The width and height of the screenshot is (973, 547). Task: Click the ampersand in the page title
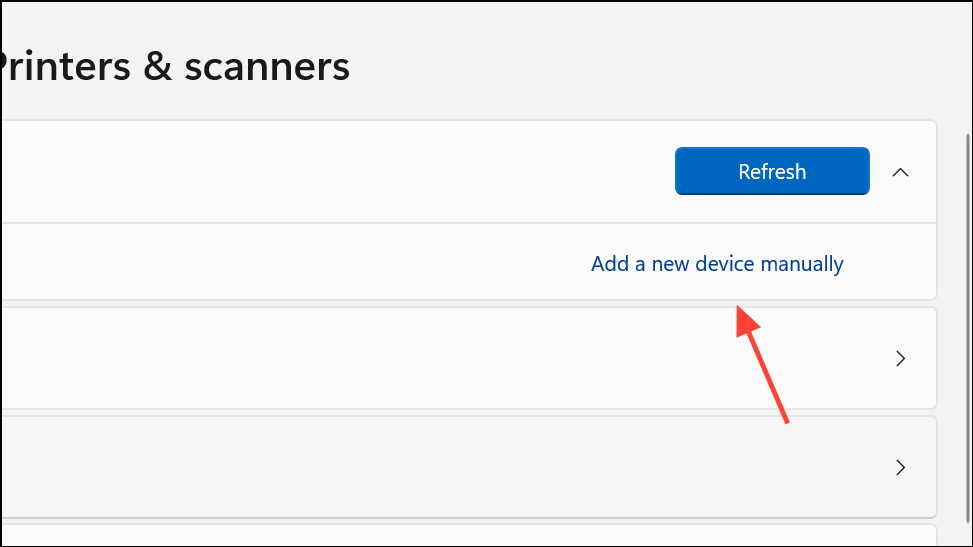pyautogui.click(x=157, y=66)
